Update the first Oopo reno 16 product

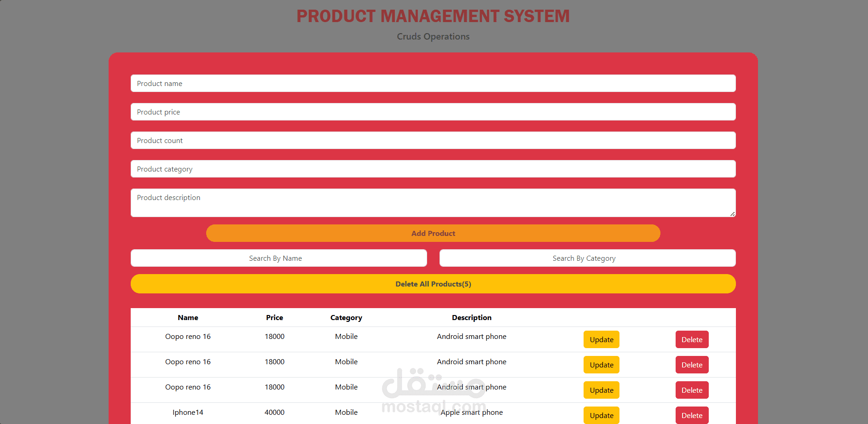(601, 339)
